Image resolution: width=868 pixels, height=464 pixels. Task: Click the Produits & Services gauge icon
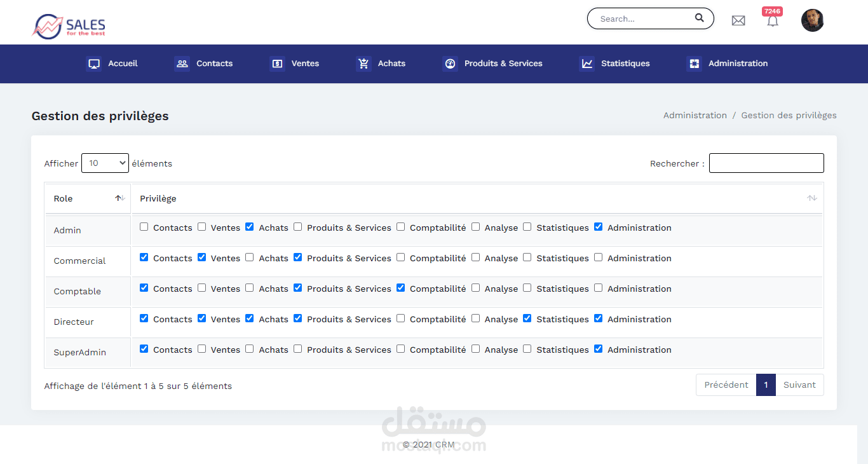[450, 64]
